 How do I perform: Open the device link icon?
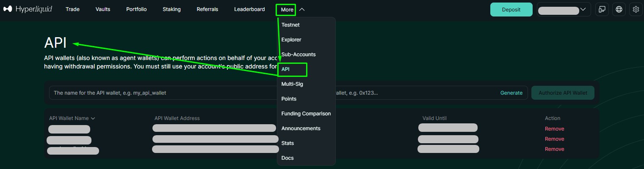602,9
